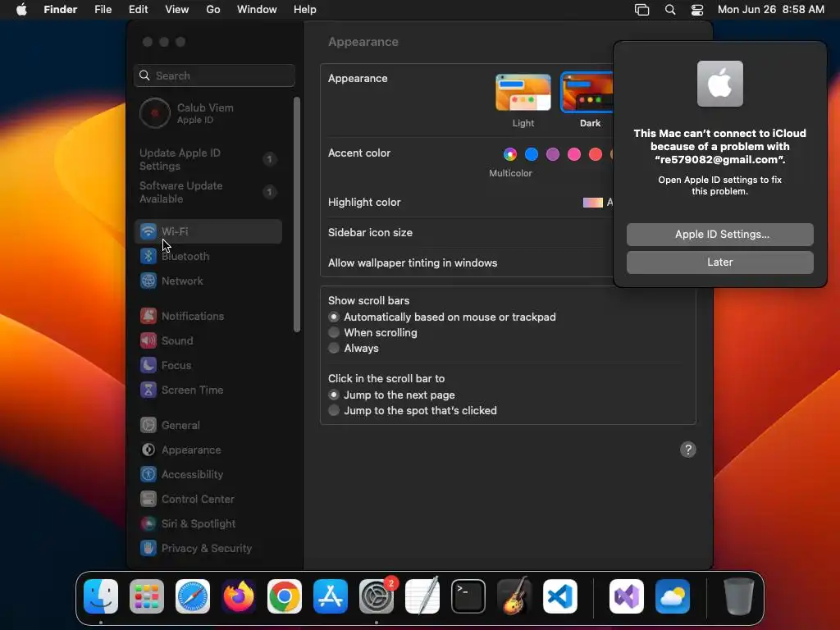Open the Finder menu
This screenshot has height=630, width=840.
(61, 10)
